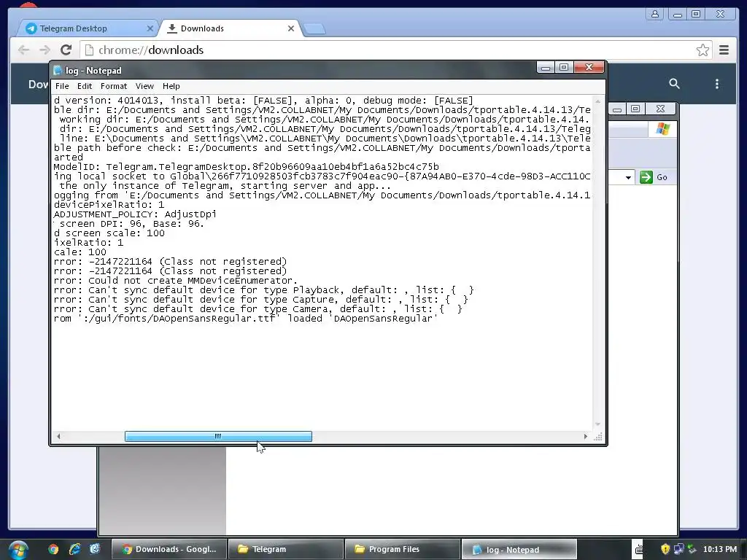The height and width of the screenshot is (560, 747).
Task: Click the DAOpenSansRegular.ttf loaded line
Action: coord(246,319)
